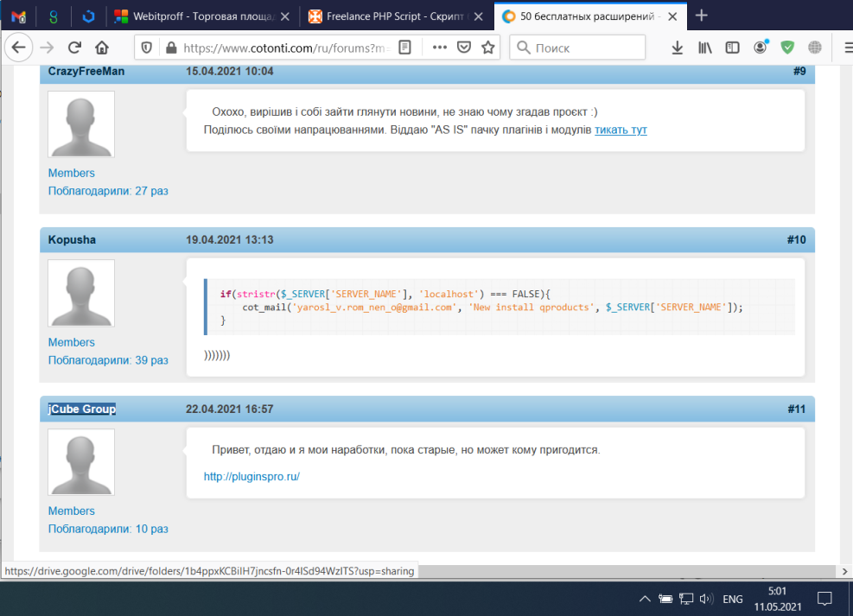
Task: Save page to Pocket
Action: pyautogui.click(x=464, y=48)
